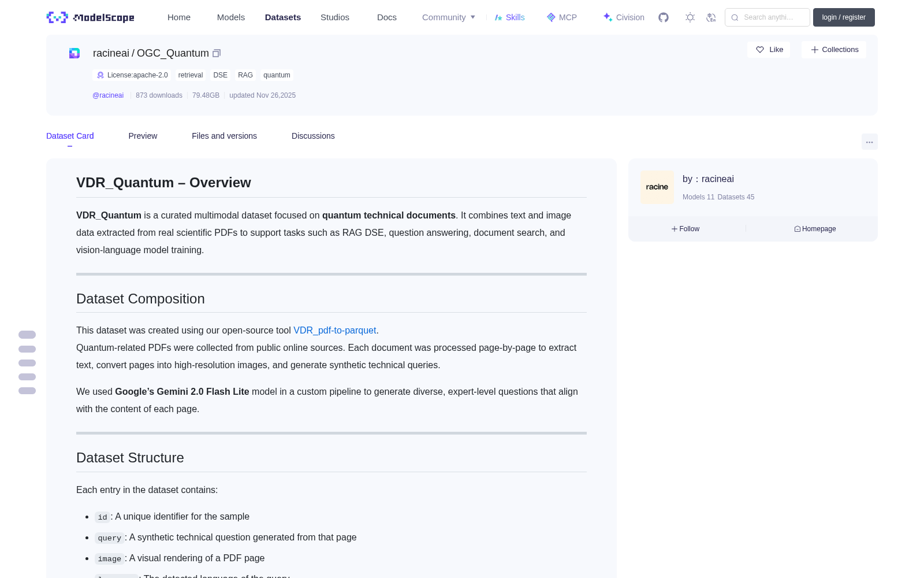Viewport: 924px width, 578px height.
Task: Open the Datasets menu item
Action: click(x=283, y=17)
